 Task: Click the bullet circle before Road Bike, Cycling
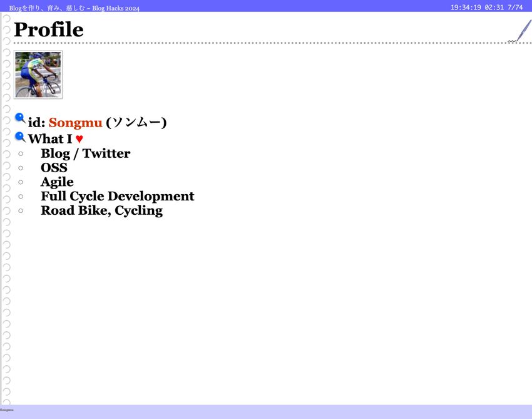(21, 211)
